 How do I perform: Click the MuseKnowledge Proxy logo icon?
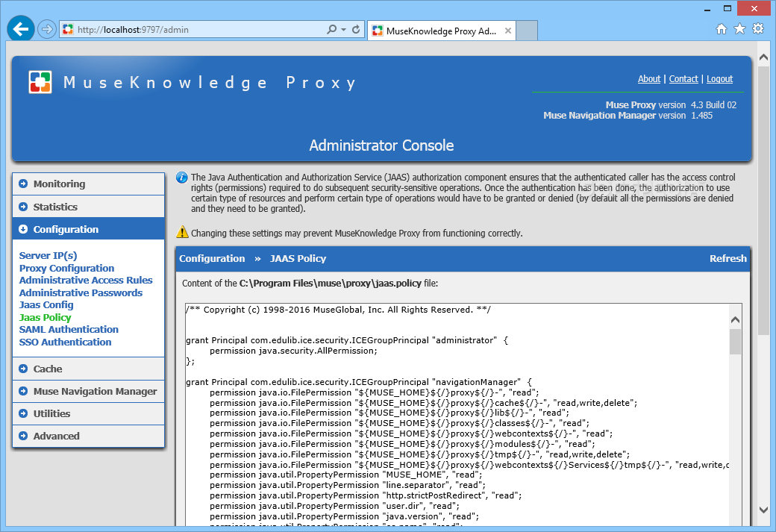[40, 82]
